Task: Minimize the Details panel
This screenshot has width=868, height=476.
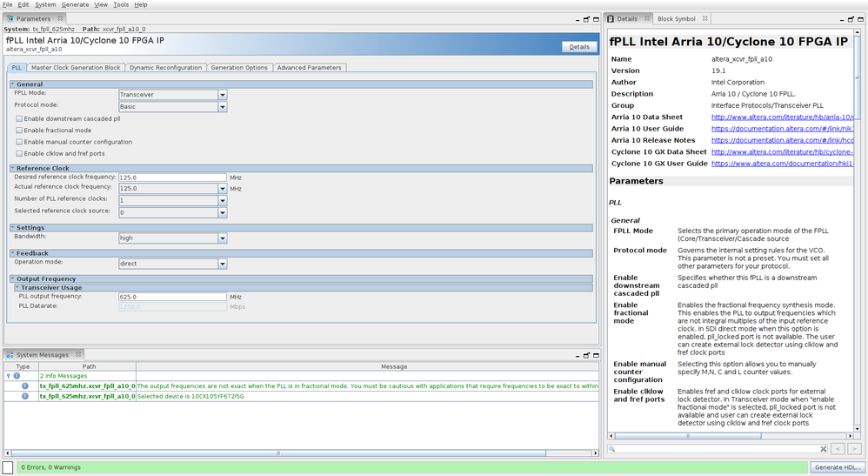Action: tap(842, 20)
